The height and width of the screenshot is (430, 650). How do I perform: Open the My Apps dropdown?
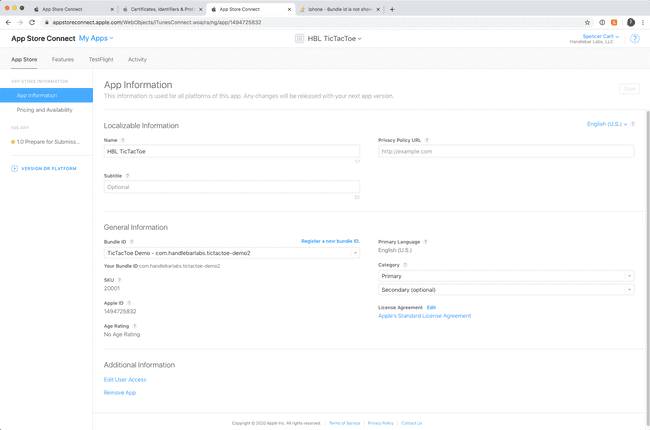point(96,38)
